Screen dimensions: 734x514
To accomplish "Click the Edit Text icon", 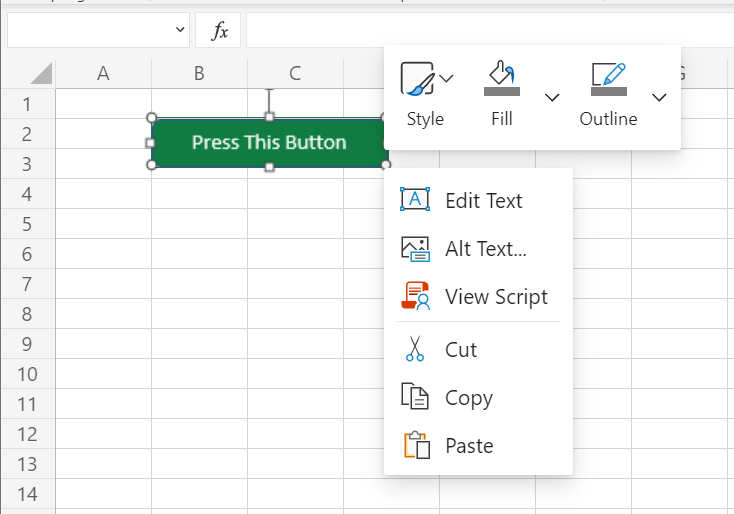I will click(415, 200).
